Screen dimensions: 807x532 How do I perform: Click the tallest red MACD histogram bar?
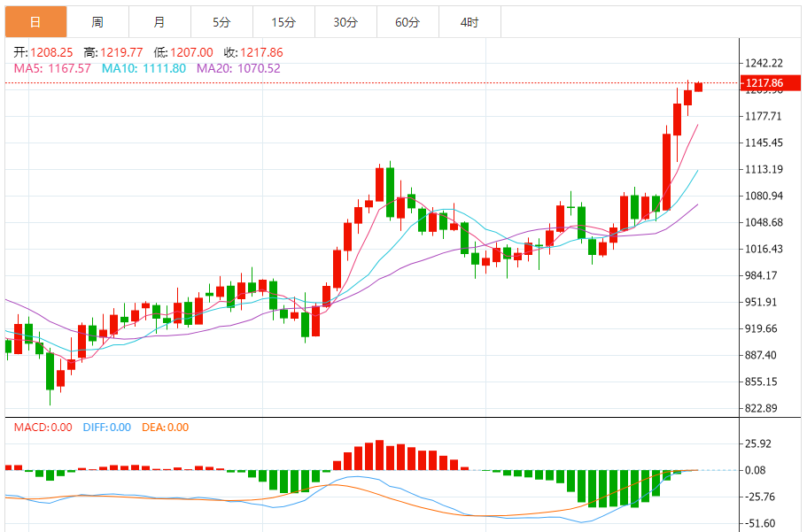pos(379,455)
